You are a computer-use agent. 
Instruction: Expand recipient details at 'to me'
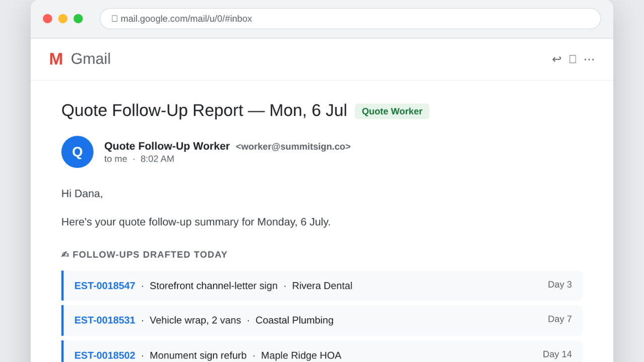click(x=116, y=159)
